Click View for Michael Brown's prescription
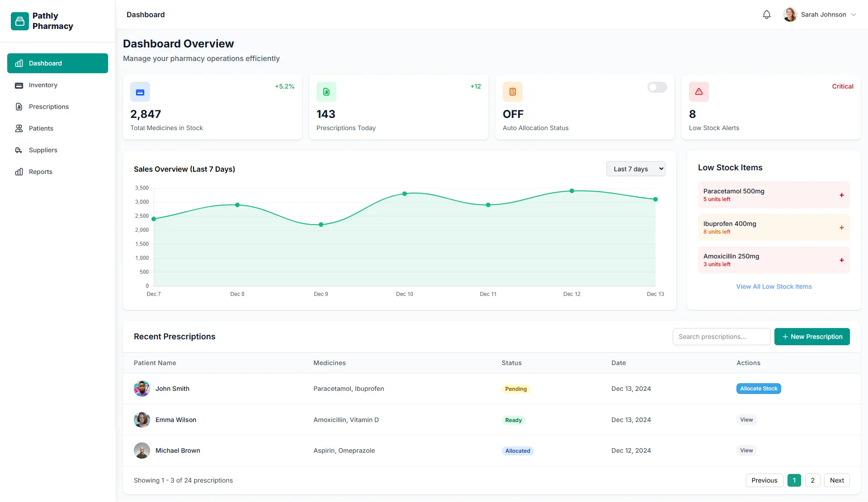868x502 pixels. 746,450
